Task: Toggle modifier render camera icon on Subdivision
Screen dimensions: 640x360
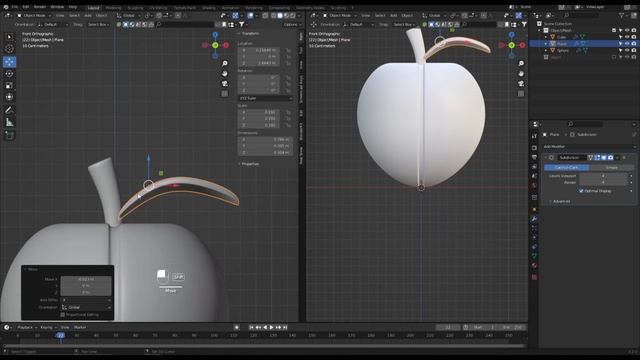Action: [611, 158]
